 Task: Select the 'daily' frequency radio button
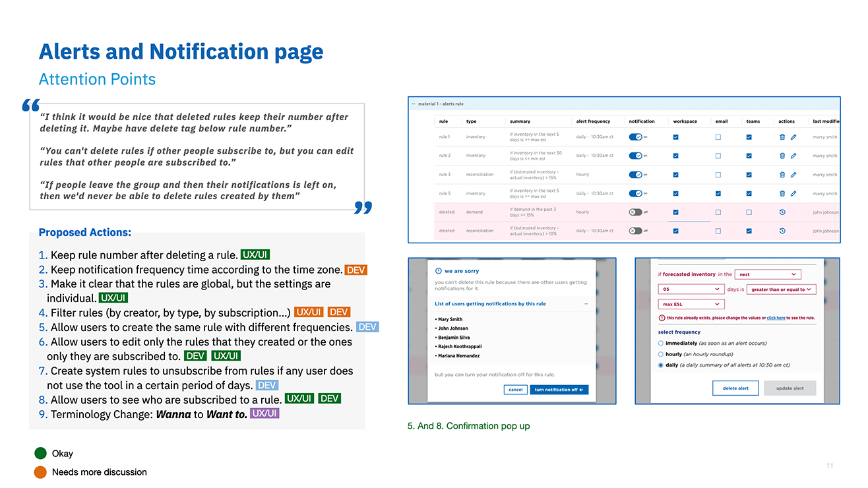point(662,365)
